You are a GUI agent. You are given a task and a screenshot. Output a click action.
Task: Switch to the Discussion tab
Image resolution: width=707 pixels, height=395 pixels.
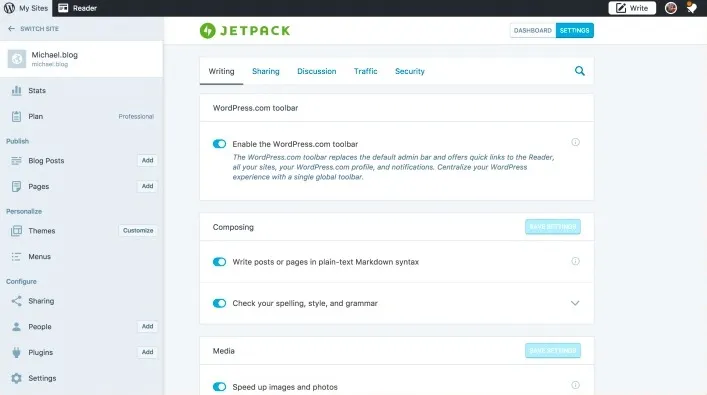point(317,71)
